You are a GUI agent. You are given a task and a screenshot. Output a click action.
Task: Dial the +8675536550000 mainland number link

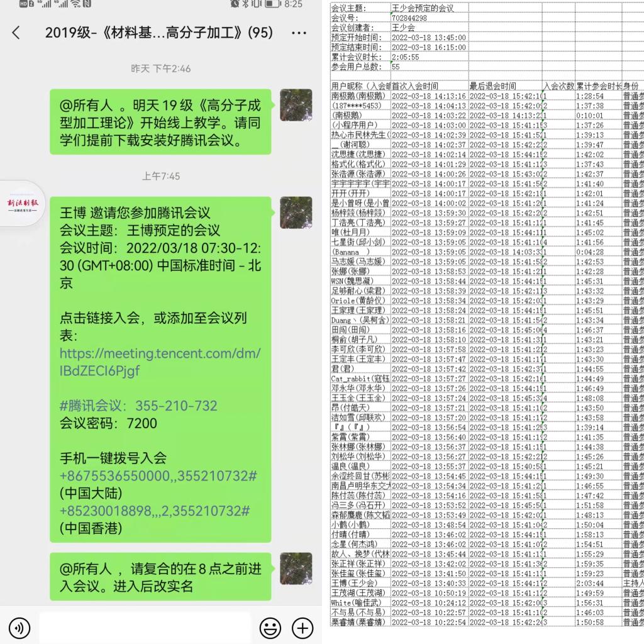[158, 475]
